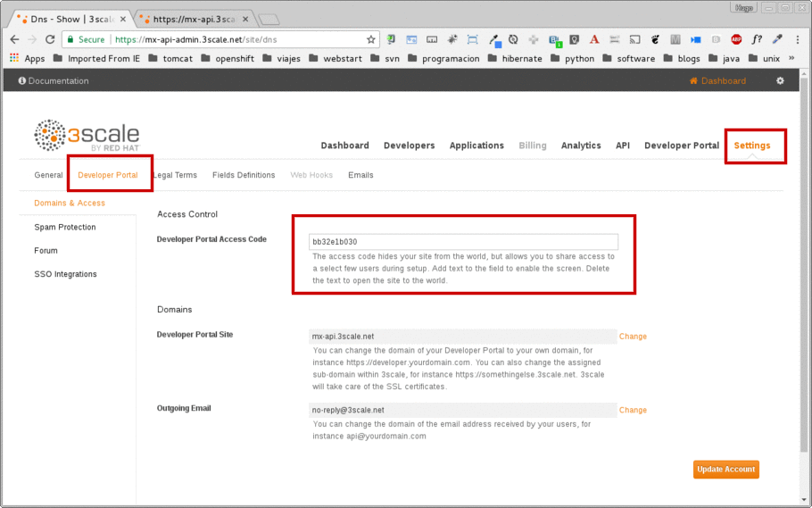Open the webstart bookmarks folder
The width and height of the screenshot is (812, 508).
336,58
